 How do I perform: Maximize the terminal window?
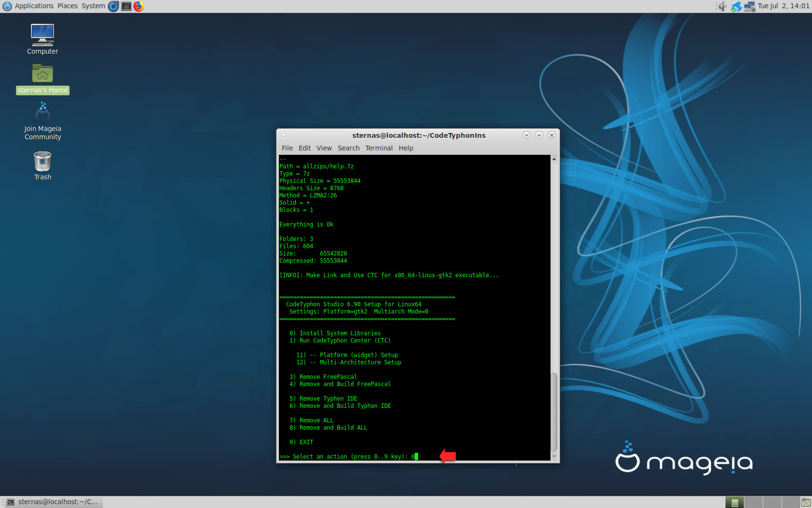539,135
